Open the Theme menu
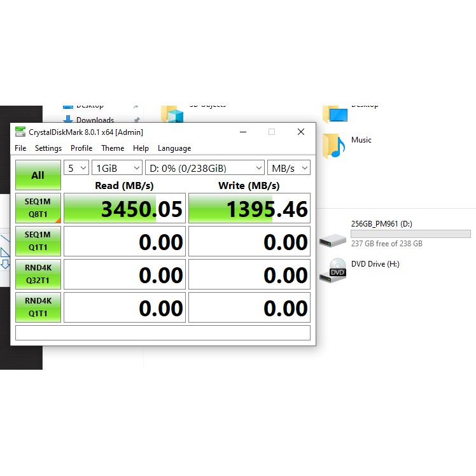Screen dimensions: 476x476 click(113, 148)
